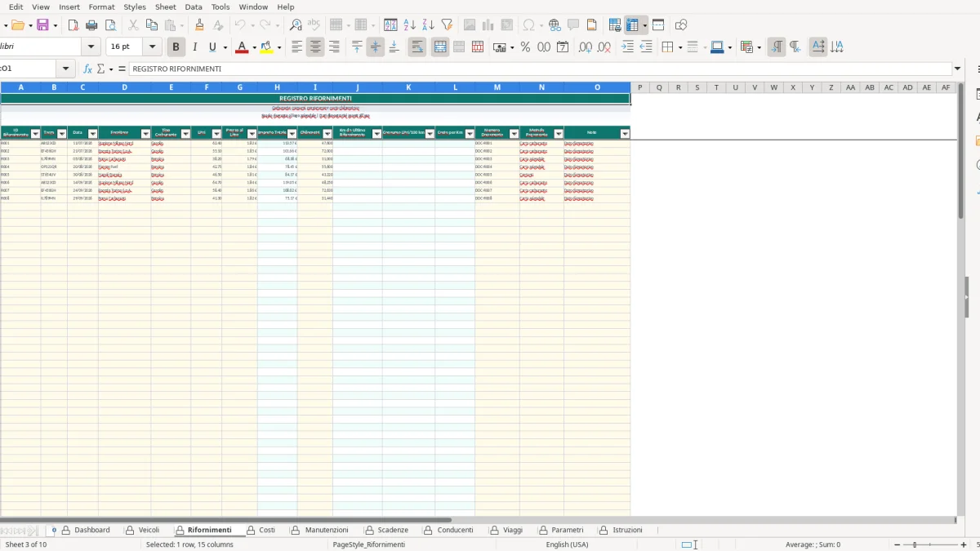Click the Insert Comment icon
Image resolution: width=980 pixels, height=551 pixels.
573,25
